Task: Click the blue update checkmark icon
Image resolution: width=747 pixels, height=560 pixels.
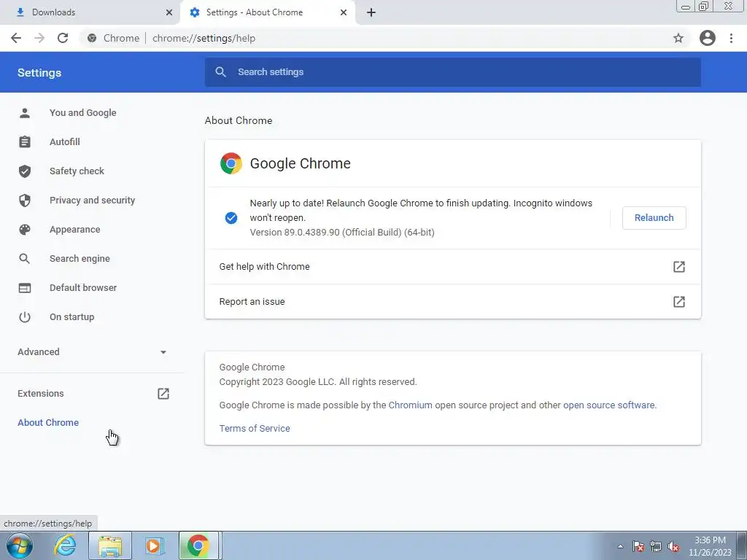Action: coord(231,217)
